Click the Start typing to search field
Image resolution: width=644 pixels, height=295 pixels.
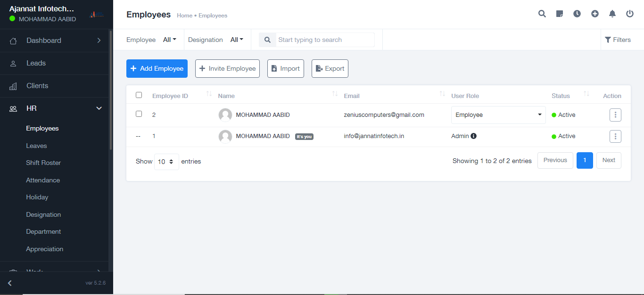(x=325, y=40)
